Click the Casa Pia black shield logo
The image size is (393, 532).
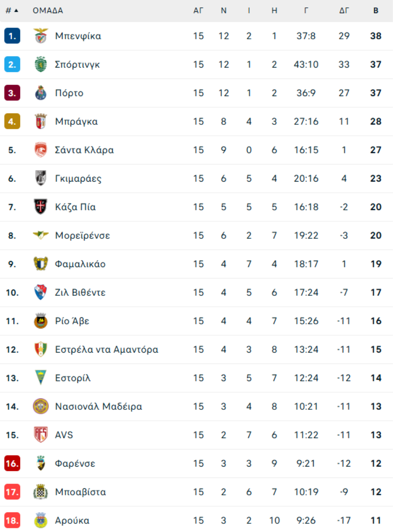pos(41,207)
